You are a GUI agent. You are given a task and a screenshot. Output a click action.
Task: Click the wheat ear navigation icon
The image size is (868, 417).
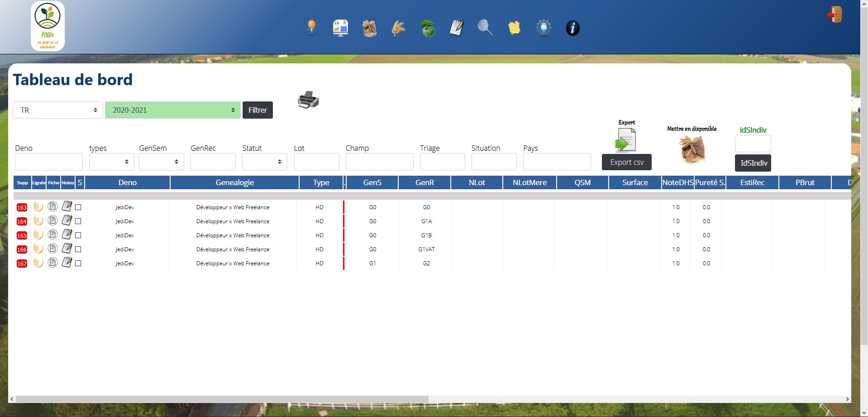398,29
